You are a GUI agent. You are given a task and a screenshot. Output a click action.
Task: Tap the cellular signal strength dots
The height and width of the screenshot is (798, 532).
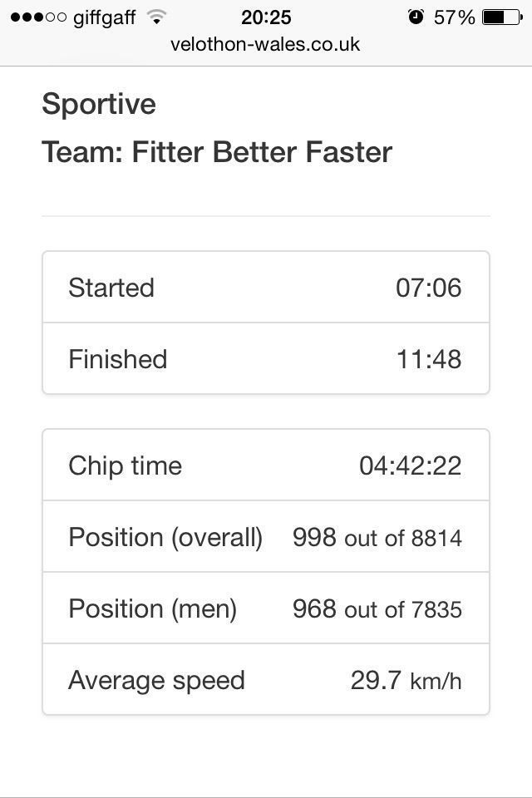click(37, 17)
